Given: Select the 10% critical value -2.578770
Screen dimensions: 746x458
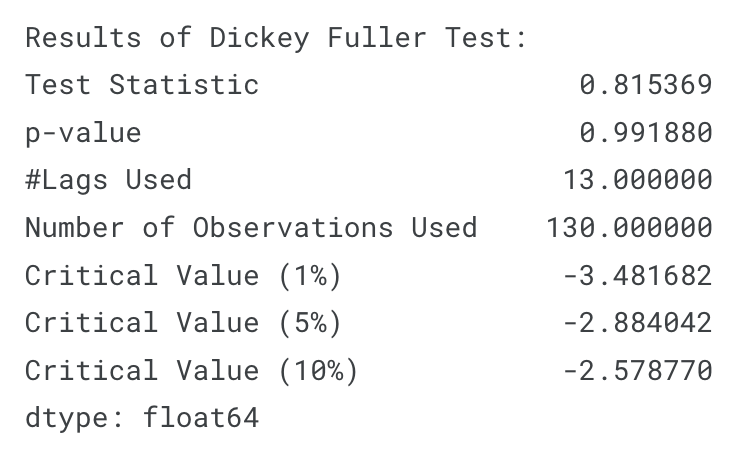Looking at the screenshot, I should 638,371.
